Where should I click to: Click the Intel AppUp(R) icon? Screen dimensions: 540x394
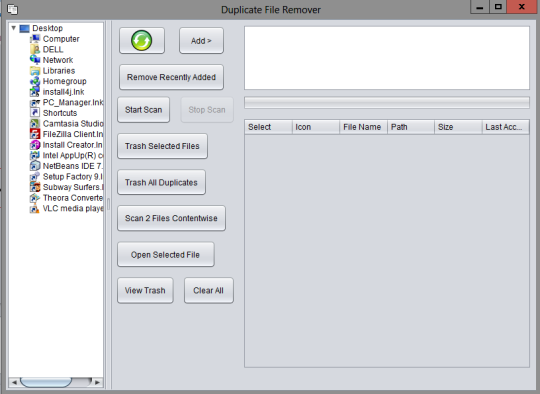click(x=35, y=156)
